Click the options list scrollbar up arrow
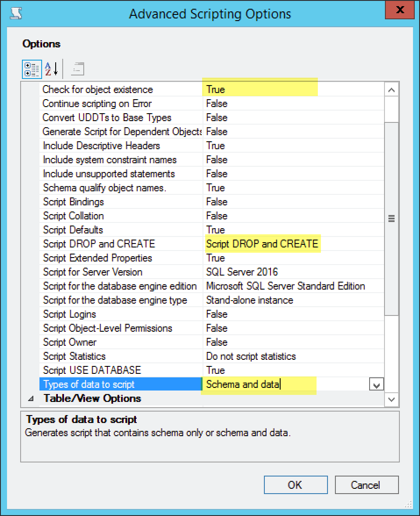The height and width of the screenshot is (516, 420). point(392,89)
